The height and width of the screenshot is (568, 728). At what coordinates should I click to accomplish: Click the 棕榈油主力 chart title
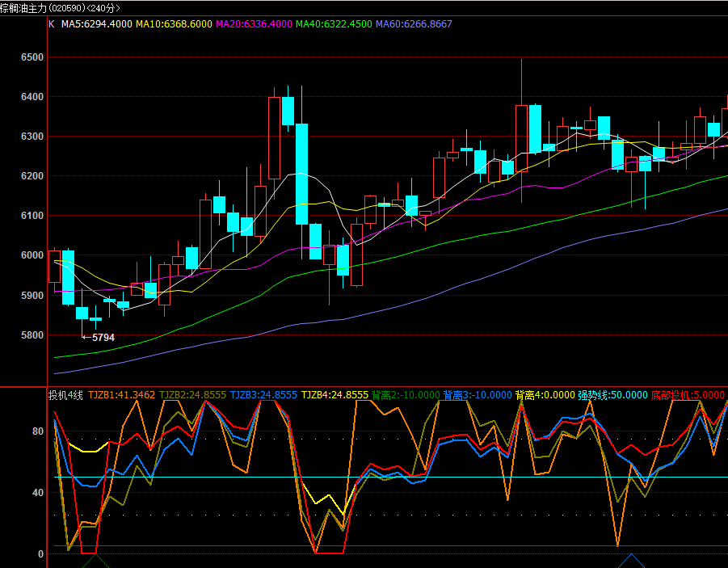click(60, 8)
